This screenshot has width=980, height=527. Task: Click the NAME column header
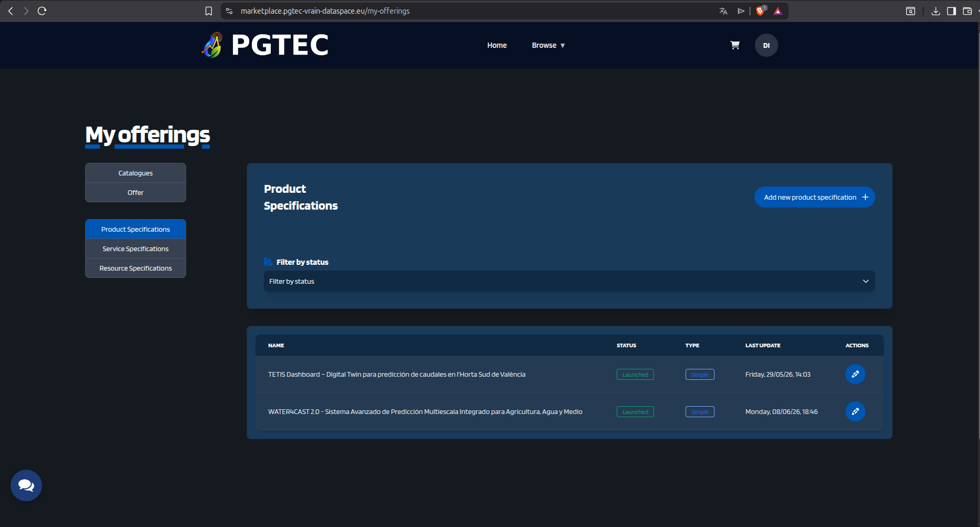276,346
